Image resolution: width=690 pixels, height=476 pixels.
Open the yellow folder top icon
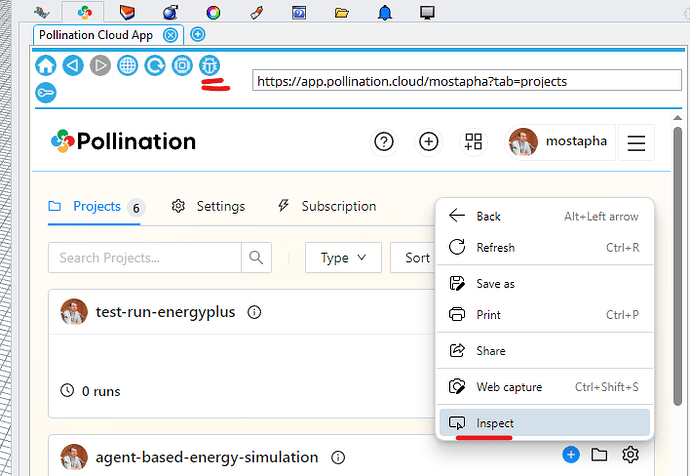[341, 13]
